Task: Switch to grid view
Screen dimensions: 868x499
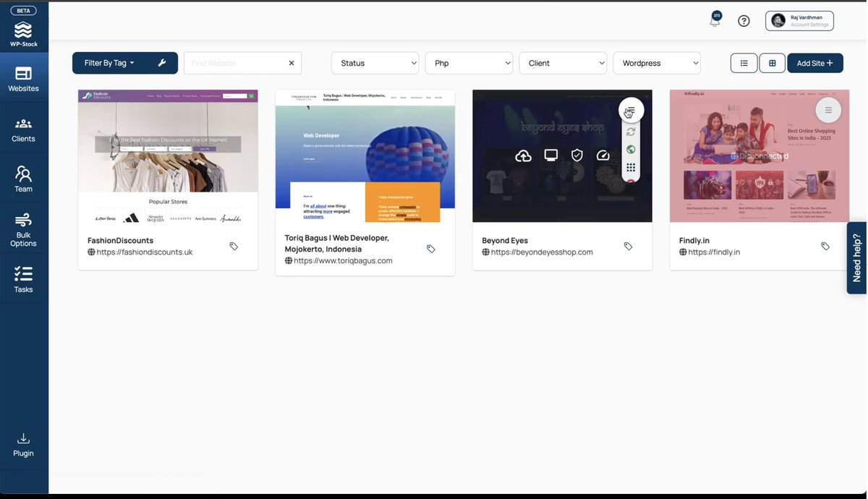Action: (773, 63)
